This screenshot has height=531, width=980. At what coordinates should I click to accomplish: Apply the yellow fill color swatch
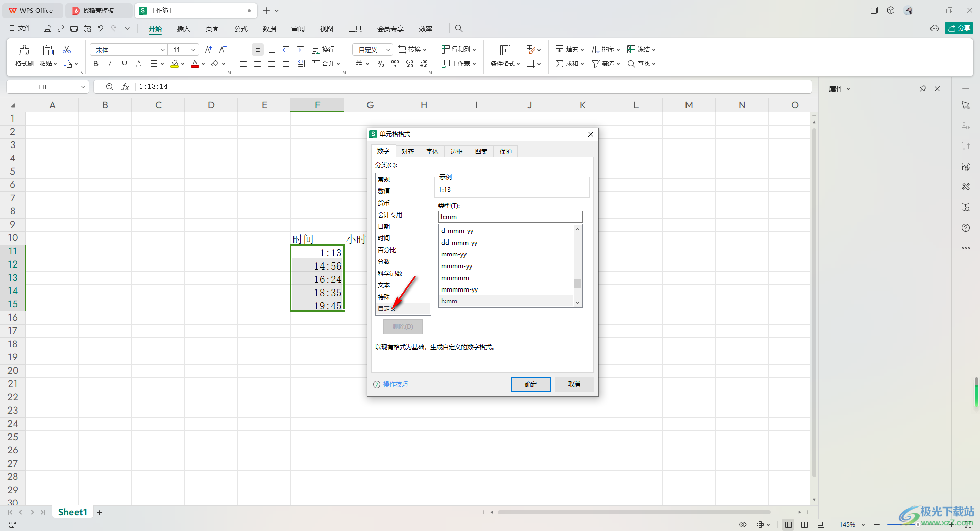[175, 64]
